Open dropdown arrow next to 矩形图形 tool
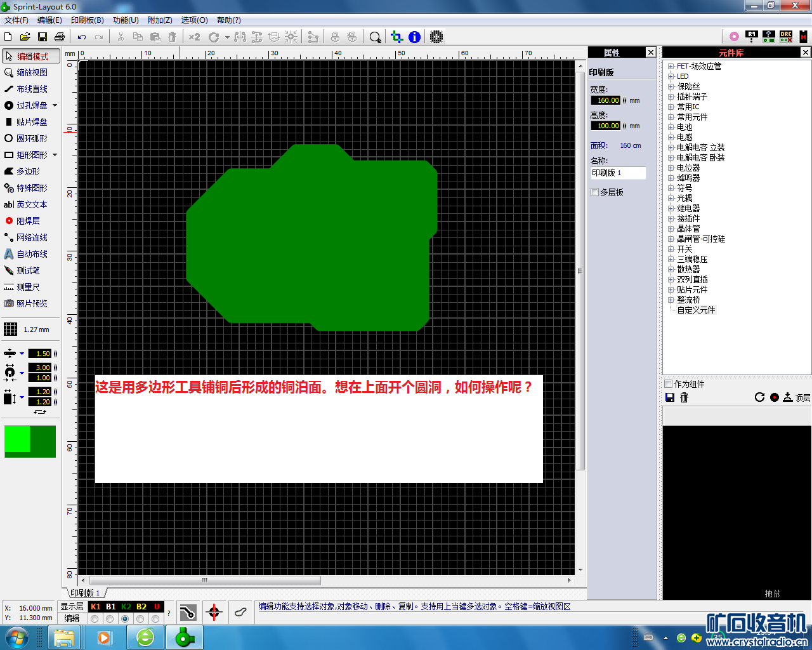 tap(55, 155)
